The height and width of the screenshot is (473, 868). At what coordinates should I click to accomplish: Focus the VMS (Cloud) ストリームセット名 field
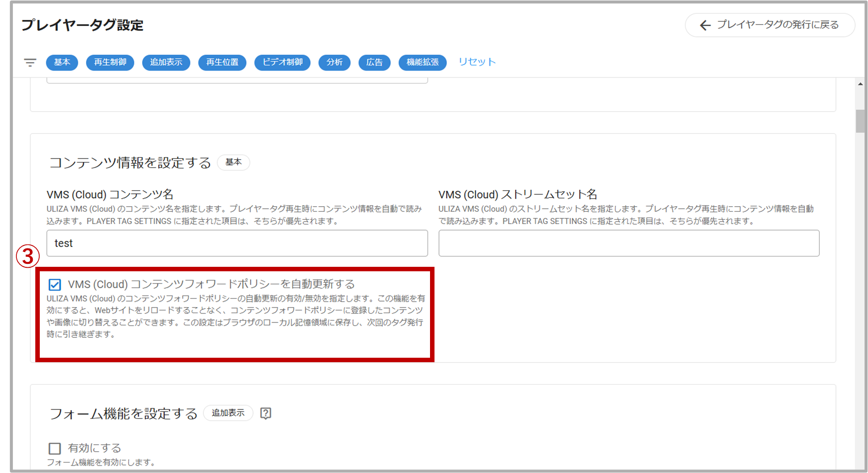click(629, 243)
